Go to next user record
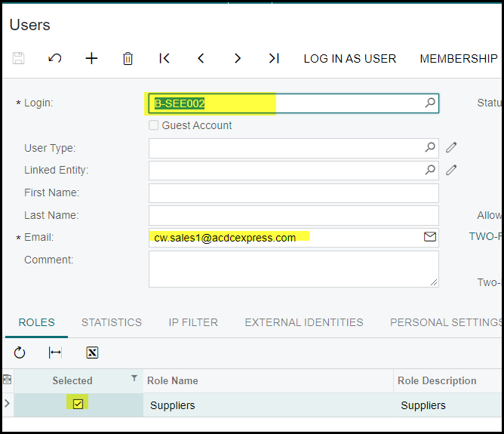Viewport: 504px width, 434px height. (x=237, y=58)
